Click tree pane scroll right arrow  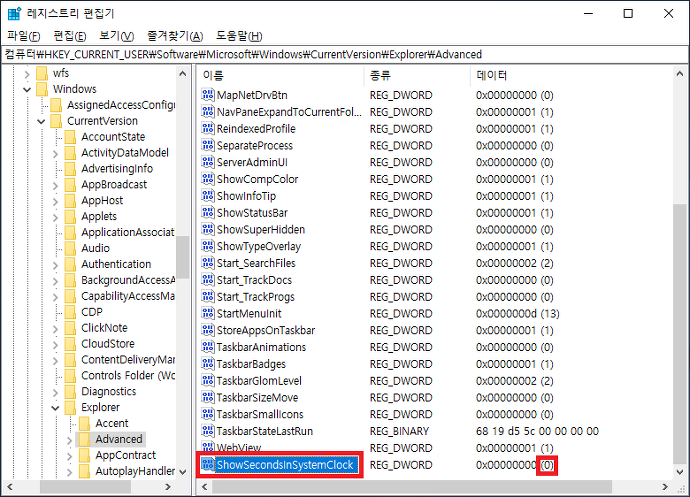pyautogui.click(x=168, y=487)
